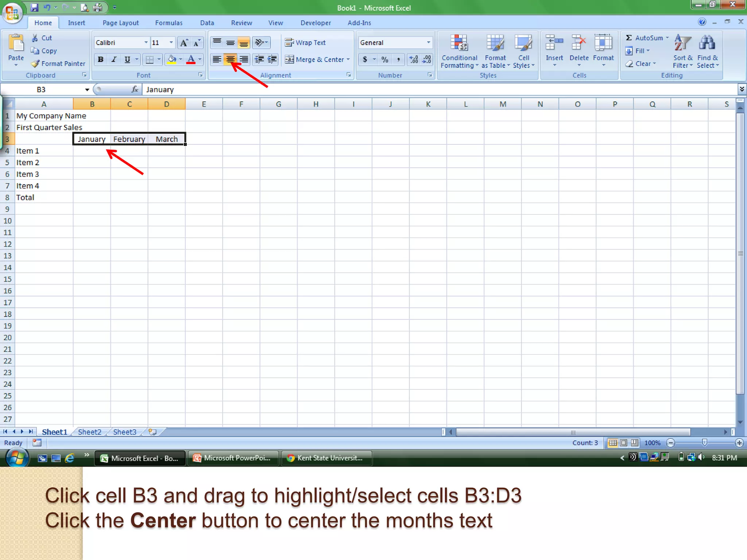Click Copy in Clipboard group
Viewport: 747px width, 560px height.
44,51
